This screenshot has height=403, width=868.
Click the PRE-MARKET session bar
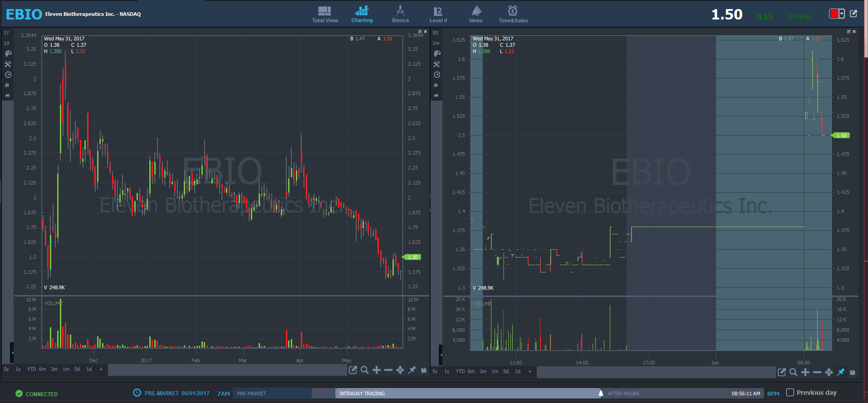tap(272, 393)
